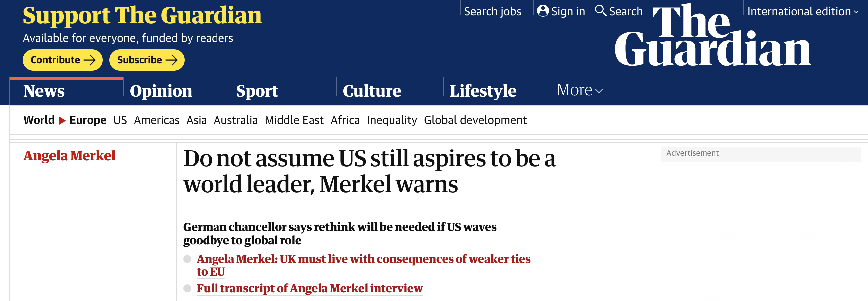Click the arrow on the Subscribe button

pos(172,60)
